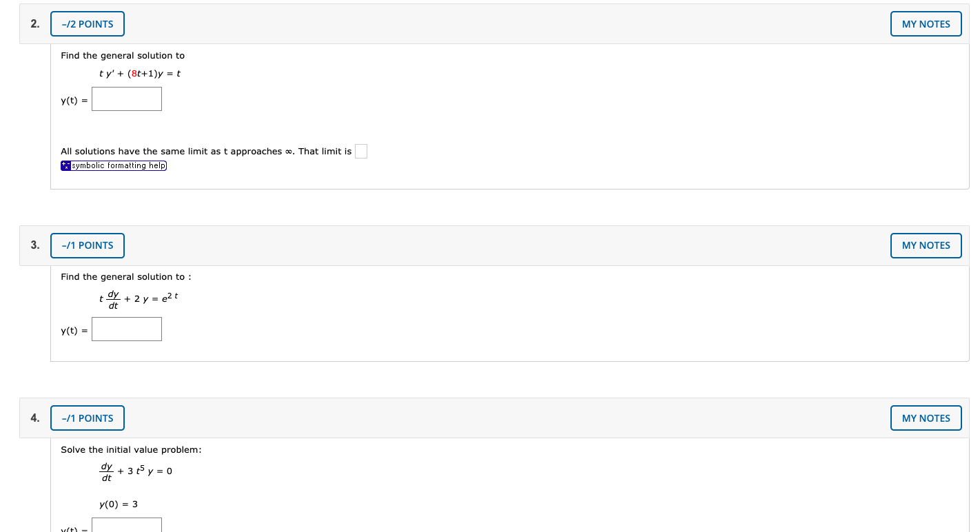The height and width of the screenshot is (532, 980).
Task: Expand the -/1 POINTS box for question 4
Action: click(88, 418)
